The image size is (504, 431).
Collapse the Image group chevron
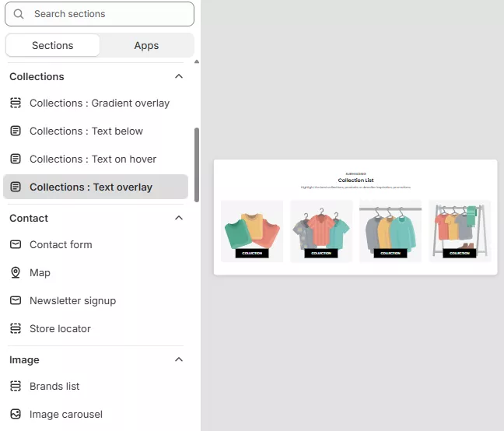(x=179, y=359)
